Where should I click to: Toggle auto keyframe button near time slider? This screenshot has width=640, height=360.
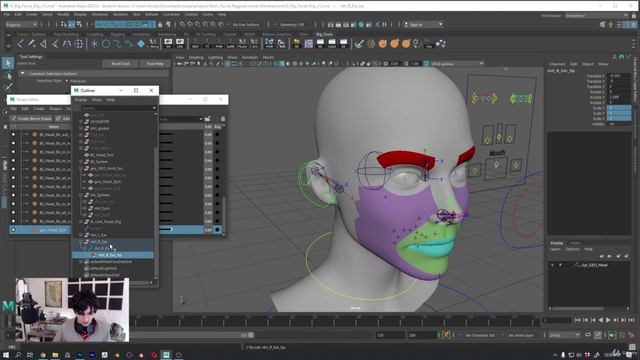(447, 335)
